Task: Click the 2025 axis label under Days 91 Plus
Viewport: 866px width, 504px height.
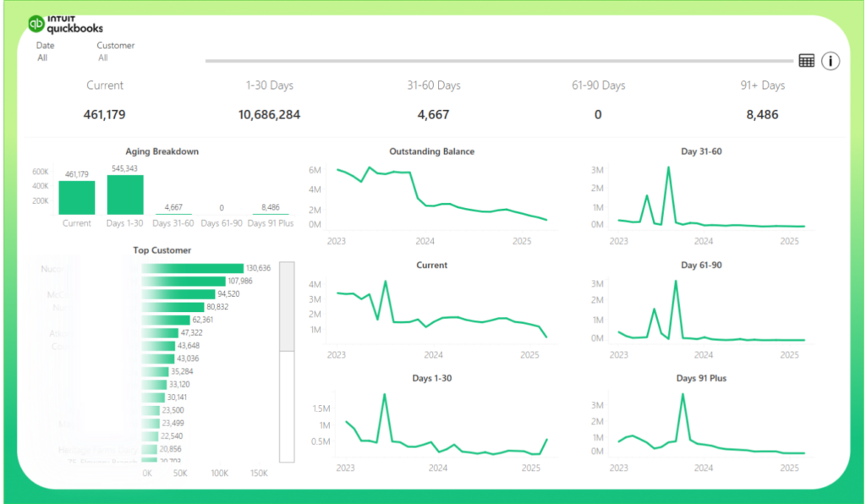Action: tap(789, 468)
